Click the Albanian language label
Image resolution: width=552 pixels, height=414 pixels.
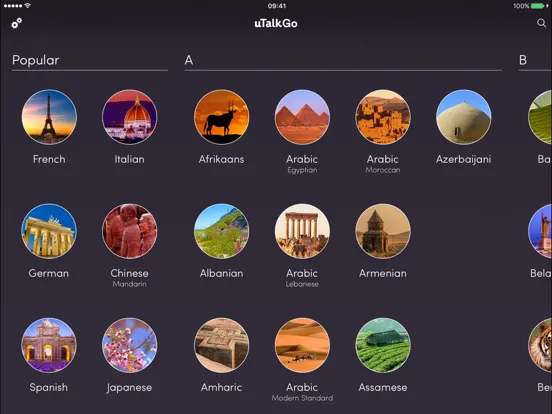pos(221,273)
